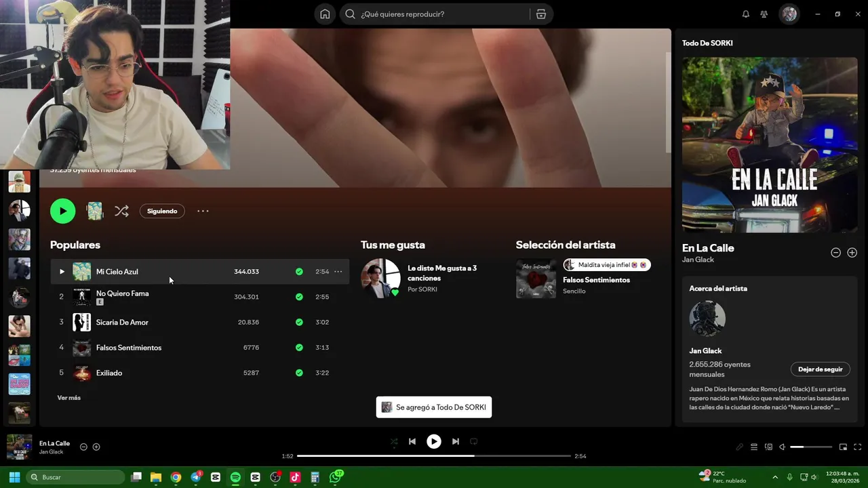Open connect to a device icon

[768, 447]
